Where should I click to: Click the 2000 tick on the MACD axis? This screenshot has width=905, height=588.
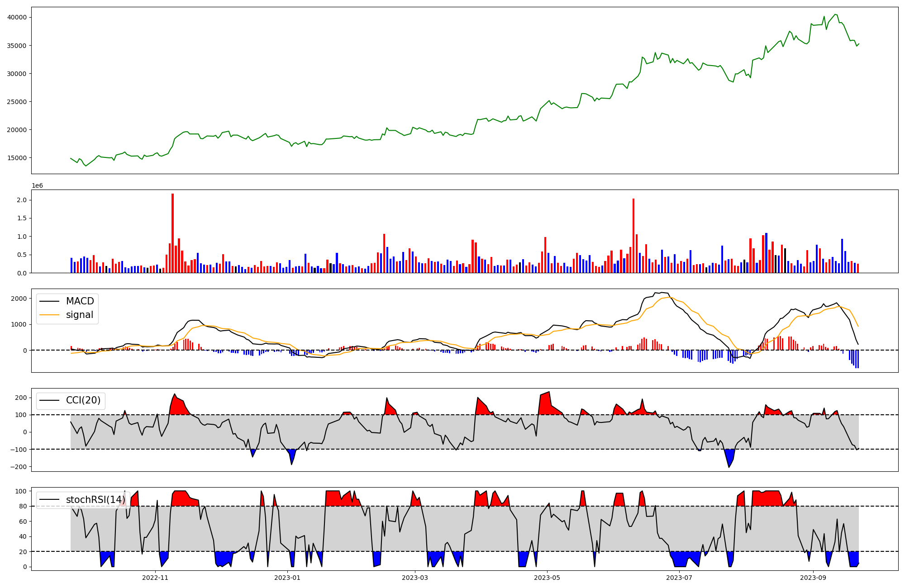(19, 299)
